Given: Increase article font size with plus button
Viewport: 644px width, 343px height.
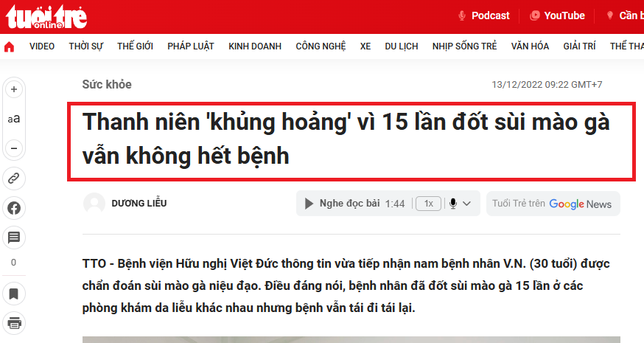Looking at the screenshot, I should 14,89.
